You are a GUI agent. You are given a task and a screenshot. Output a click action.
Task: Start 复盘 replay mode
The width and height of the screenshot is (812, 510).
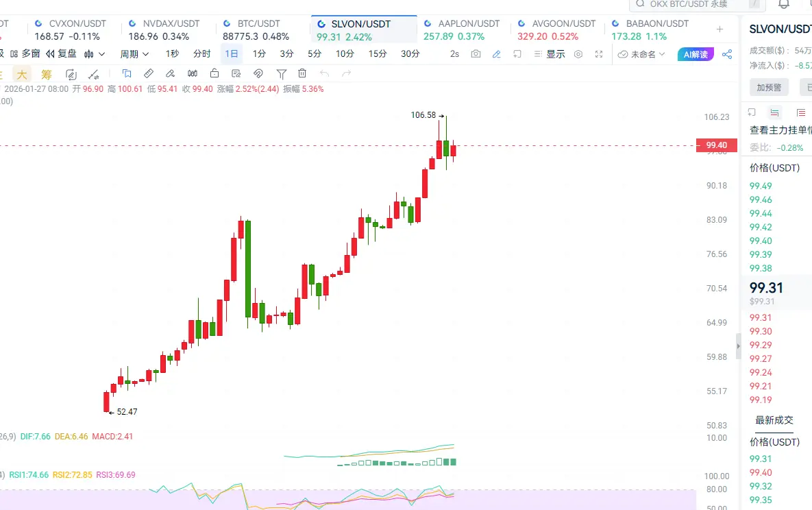coord(61,54)
